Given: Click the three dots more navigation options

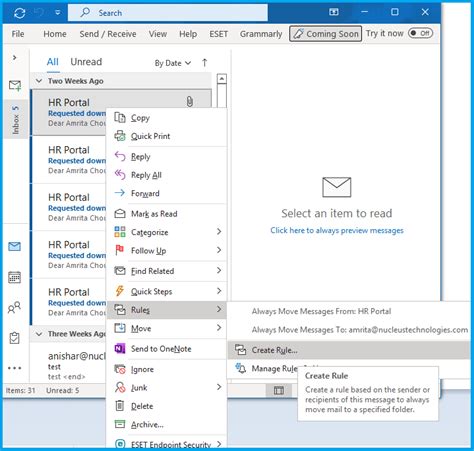Looking at the screenshot, I should [x=14, y=368].
